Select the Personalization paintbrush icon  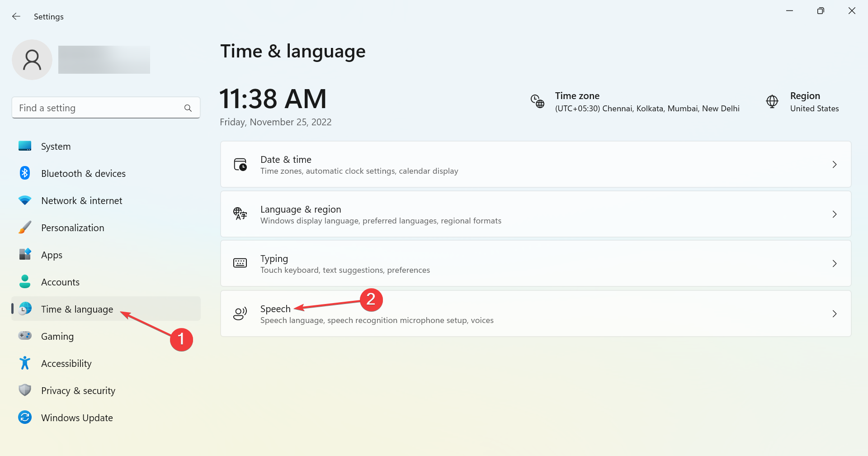click(x=25, y=227)
